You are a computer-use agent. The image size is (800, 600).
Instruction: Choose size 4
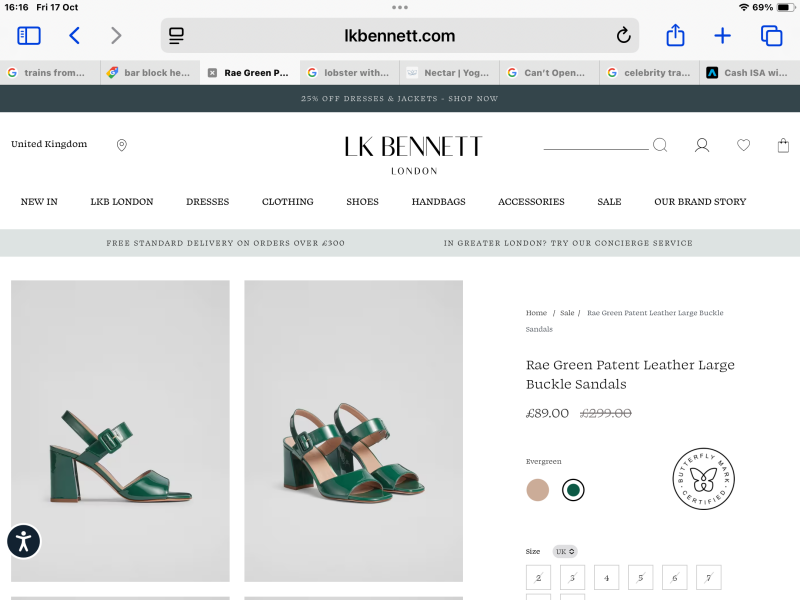(607, 578)
